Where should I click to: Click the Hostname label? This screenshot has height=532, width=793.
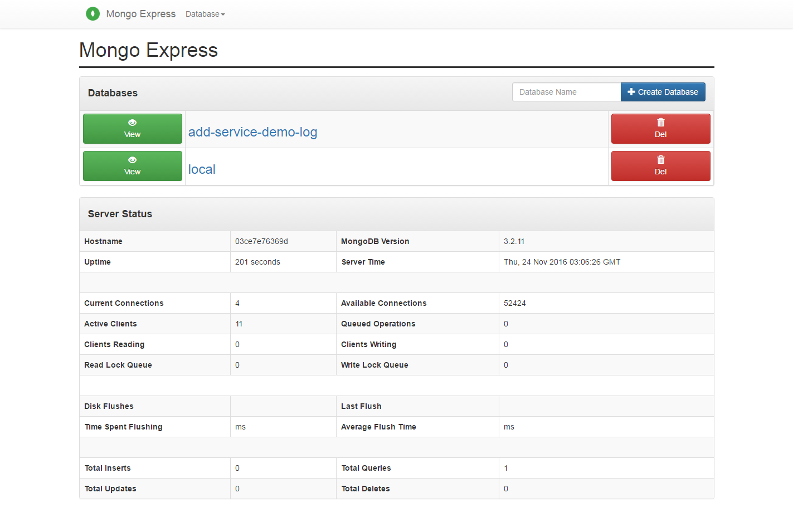coord(103,241)
